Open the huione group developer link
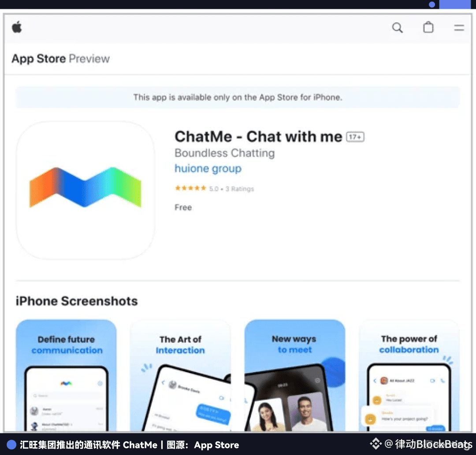 pyautogui.click(x=208, y=168)
